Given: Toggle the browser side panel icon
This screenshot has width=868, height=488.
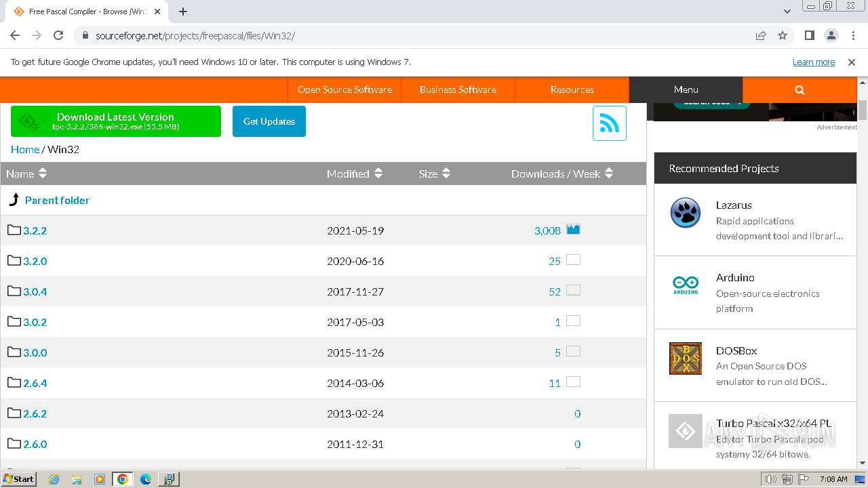Looking at the screenshot, I should click(809, 35).
